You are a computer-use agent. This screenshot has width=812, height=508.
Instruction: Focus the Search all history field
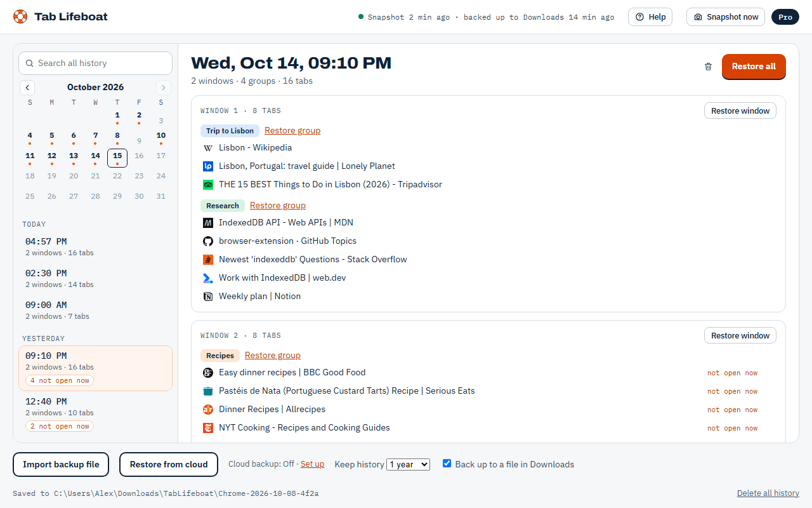[95, 63]
